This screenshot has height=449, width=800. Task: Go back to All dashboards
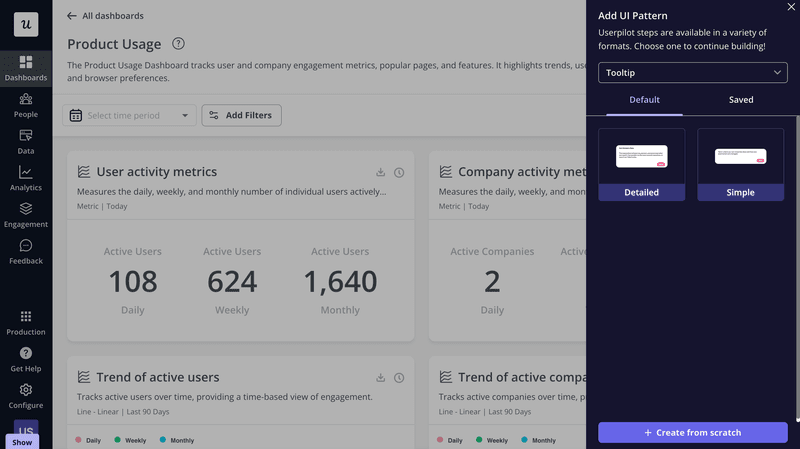(x=105, y=16)
